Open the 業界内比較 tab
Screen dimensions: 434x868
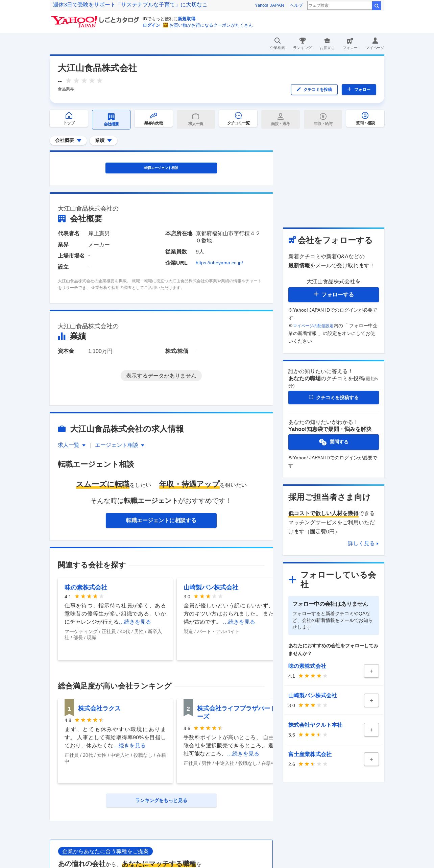[x=153, y=119]
